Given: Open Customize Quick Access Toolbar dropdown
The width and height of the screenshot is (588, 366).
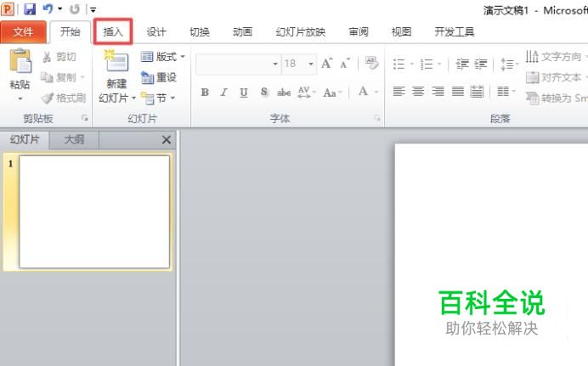Looking at the screenshot, I should click(93, 9).
